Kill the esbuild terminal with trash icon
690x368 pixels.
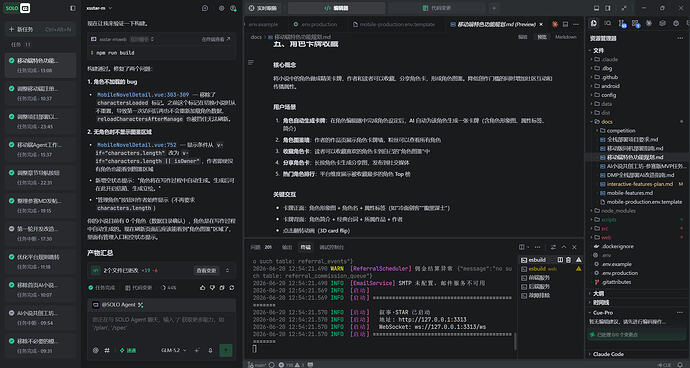pyautogui.click(x=568, y=260)
